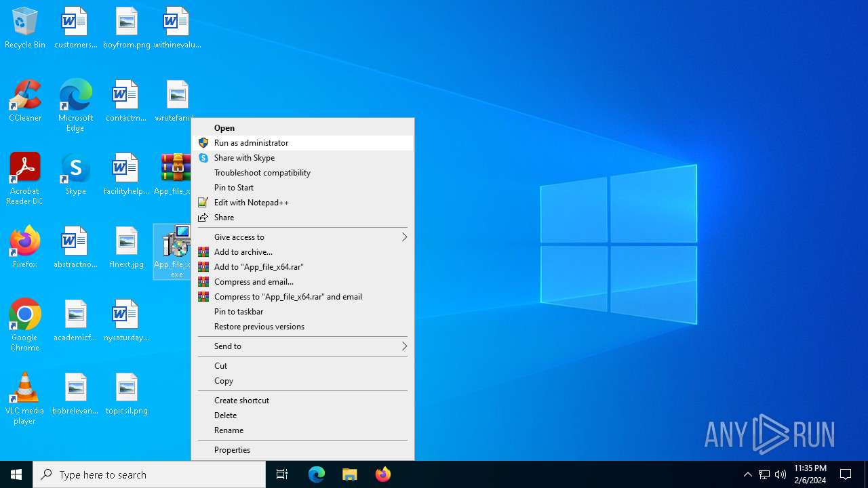Choose Create shortcut

coord(302,401)
